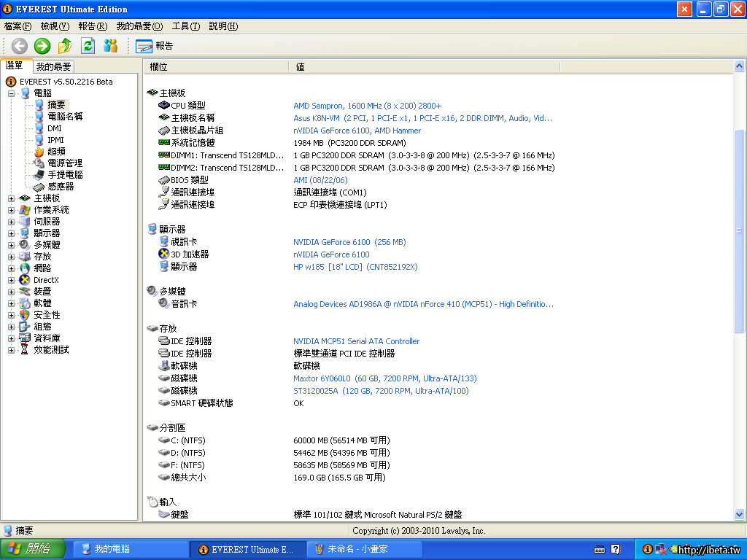Click the back arrow toolbar icon

click(x=20, y=46)
